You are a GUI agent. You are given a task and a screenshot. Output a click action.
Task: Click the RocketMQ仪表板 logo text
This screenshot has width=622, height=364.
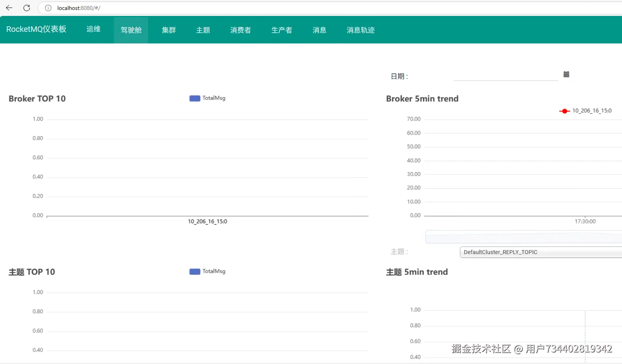tap(36, 29)
